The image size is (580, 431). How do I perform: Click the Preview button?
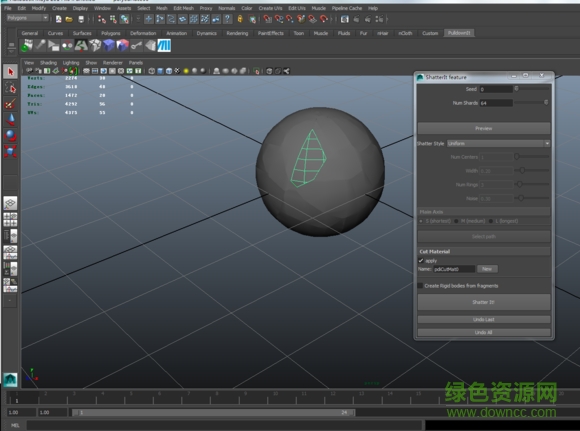(x=484, y=128)
